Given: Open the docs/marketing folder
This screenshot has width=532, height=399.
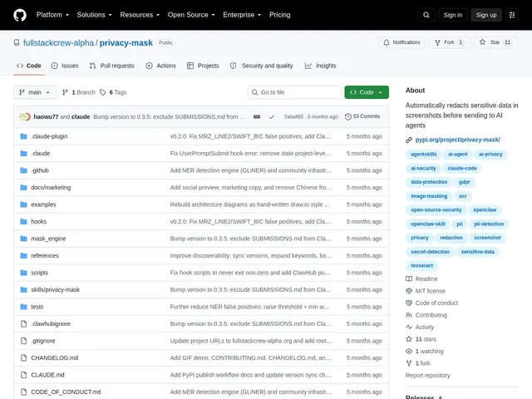Looking at the screenshot, I should click(x=51, y=187).
